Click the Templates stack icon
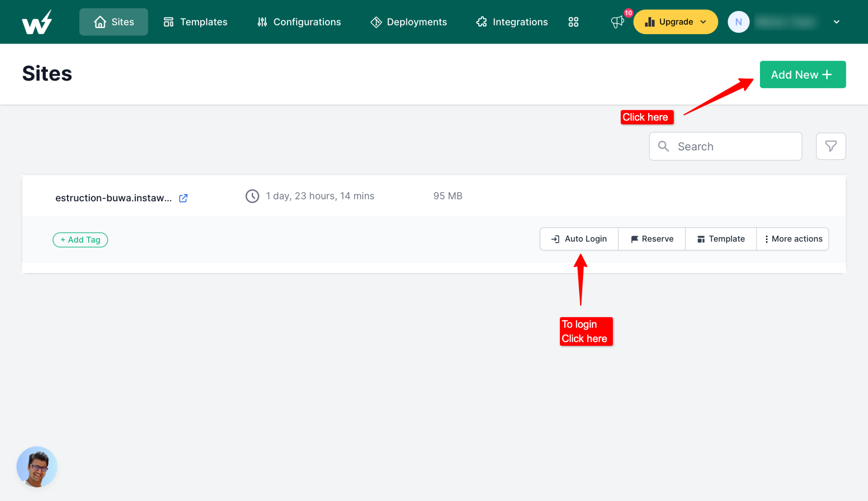This screenshot has width=868, height=501. (x=168, y=21)
